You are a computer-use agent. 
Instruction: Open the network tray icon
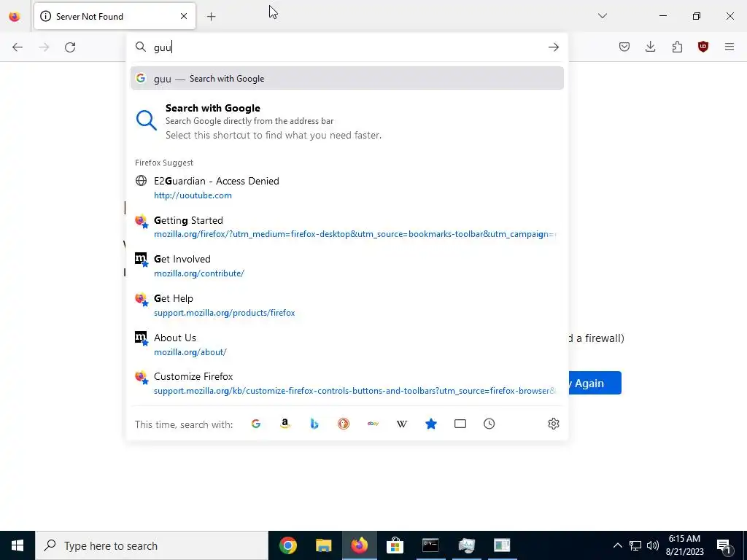tap(635, 545)
